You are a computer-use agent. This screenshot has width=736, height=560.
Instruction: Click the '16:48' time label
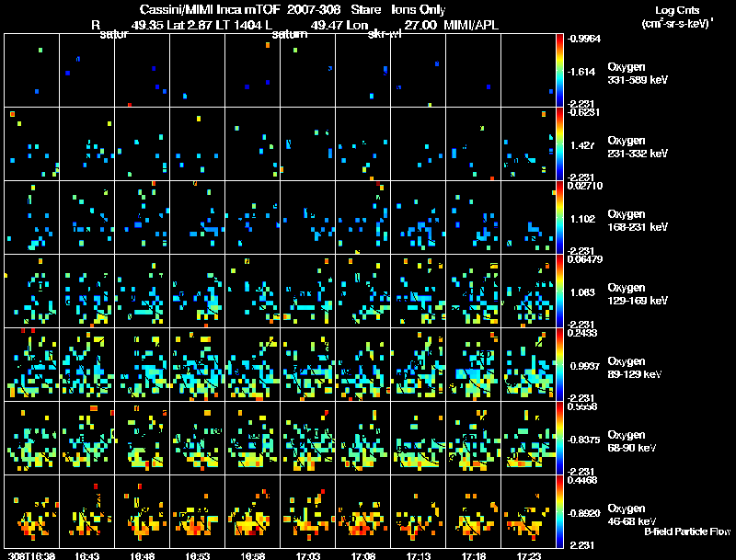(x=143, y=555)
